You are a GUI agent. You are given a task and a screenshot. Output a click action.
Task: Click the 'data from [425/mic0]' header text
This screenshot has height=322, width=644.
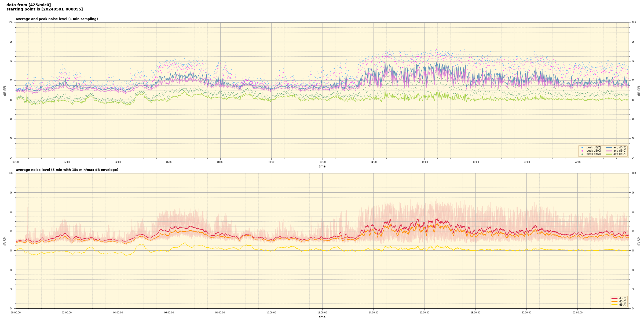(x=28, y=5)
